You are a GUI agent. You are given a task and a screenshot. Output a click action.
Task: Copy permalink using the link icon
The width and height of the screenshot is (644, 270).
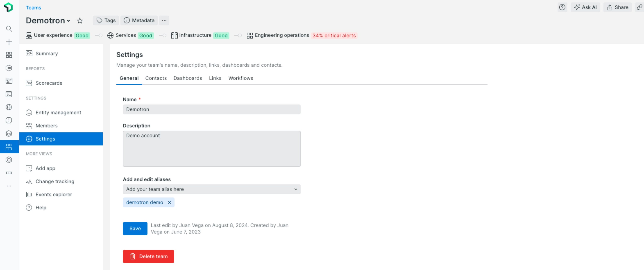click(639, 7)
